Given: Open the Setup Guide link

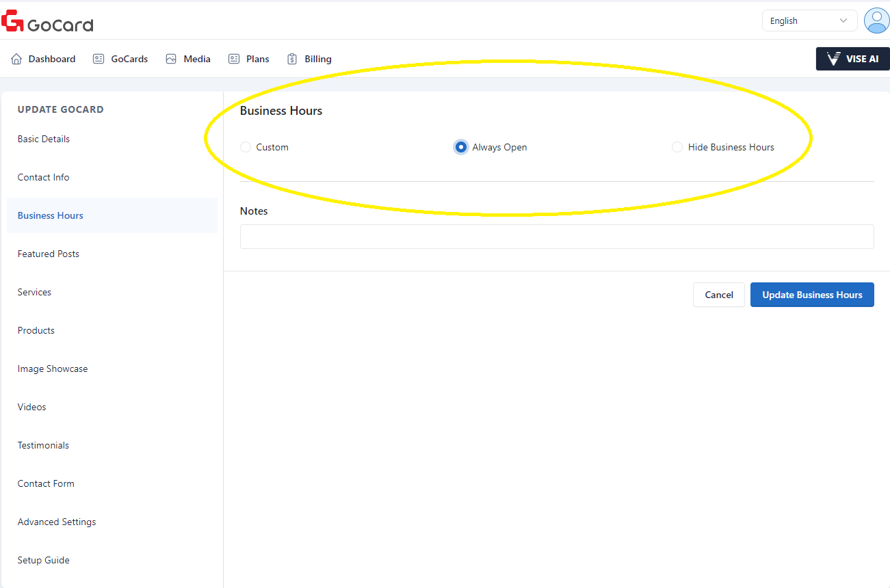Looking at the screenshot, I should [44, 560].
